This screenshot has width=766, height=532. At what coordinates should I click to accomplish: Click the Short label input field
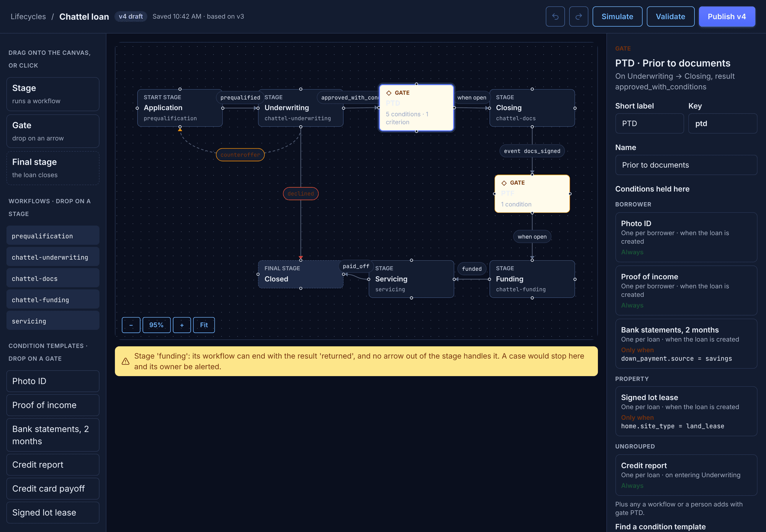tap(650, 123)
